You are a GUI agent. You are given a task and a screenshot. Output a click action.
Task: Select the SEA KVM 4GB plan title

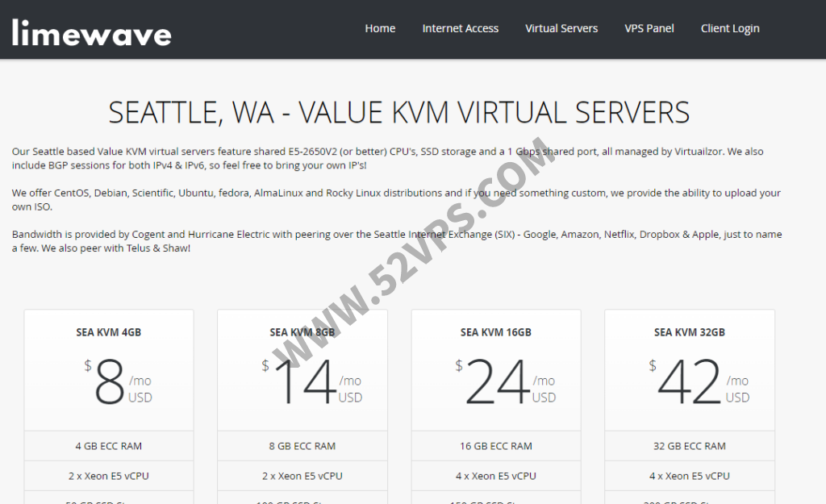(109, 332)
